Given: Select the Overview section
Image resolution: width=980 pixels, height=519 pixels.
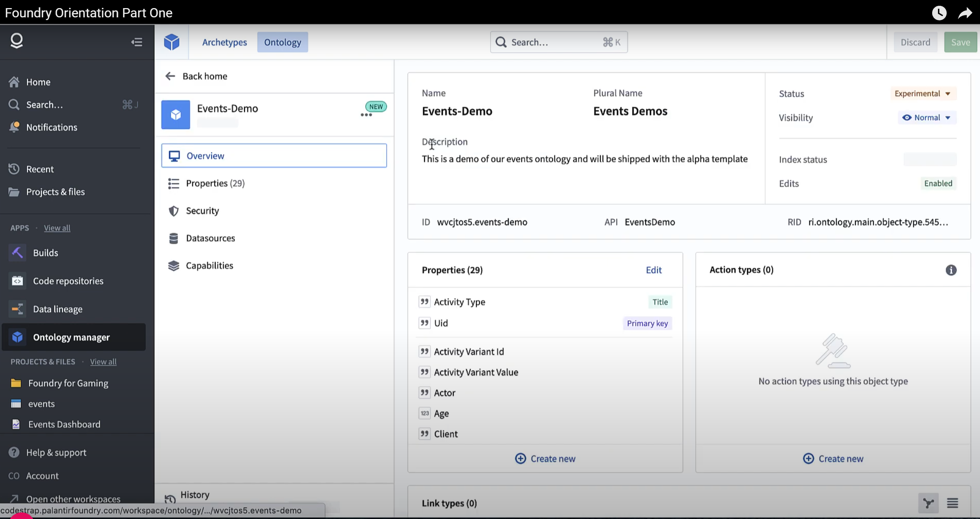Looking at the screenshot, I should point(274,156).
